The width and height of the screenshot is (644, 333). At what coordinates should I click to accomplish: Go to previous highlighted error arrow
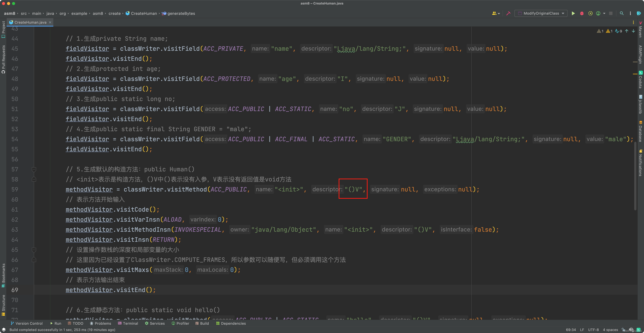point(627,31)
